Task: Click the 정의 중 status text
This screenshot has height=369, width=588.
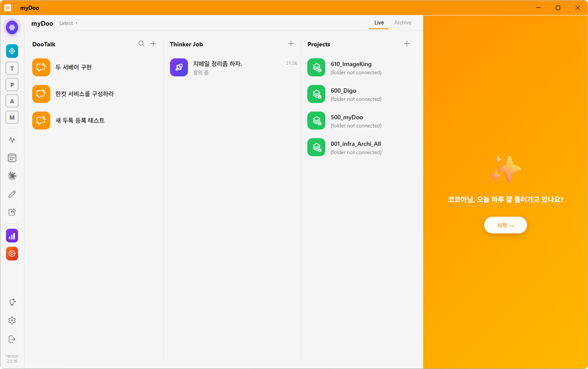Action: [201, 73]
